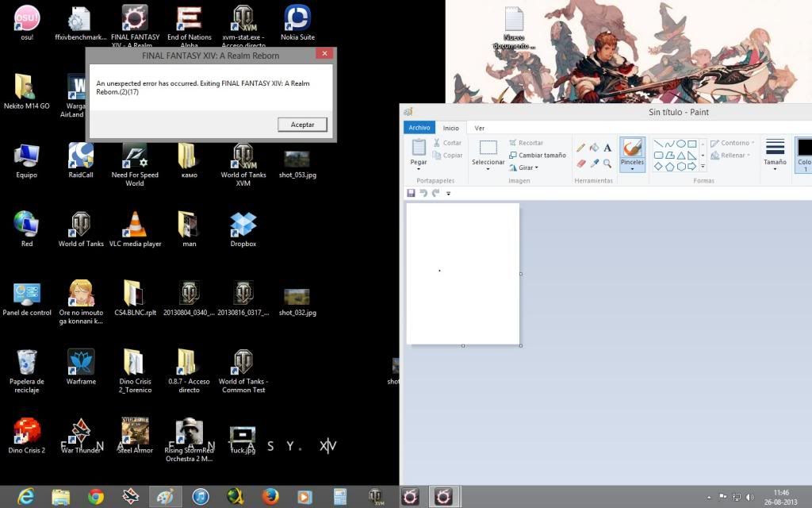The width and height of the screenshot is (812, 508).
Task: Choose the pentagon shape in Formas
Action: pos(669,167)
